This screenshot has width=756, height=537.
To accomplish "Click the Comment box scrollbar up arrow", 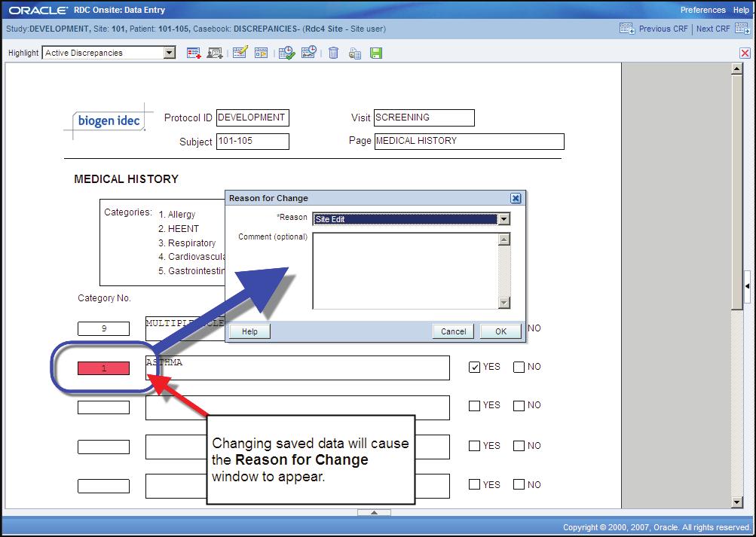I will pos(503,240).
